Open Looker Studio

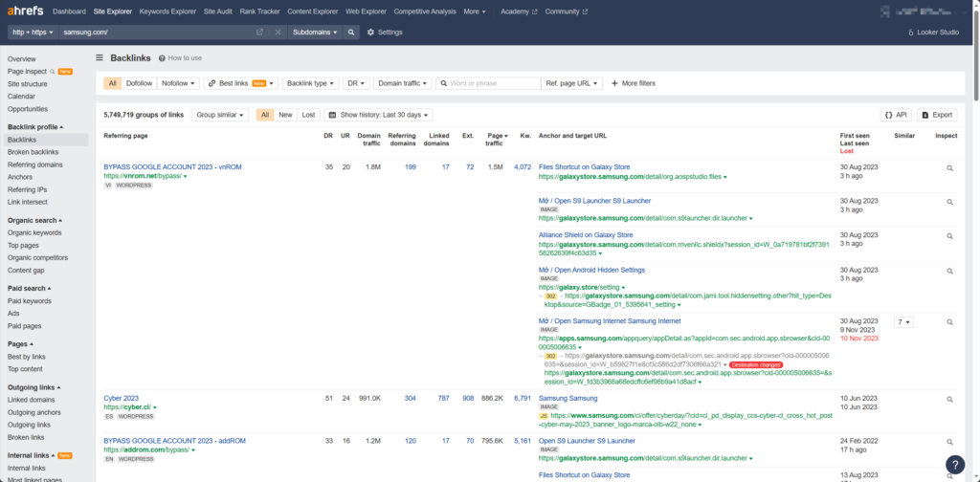933,32
